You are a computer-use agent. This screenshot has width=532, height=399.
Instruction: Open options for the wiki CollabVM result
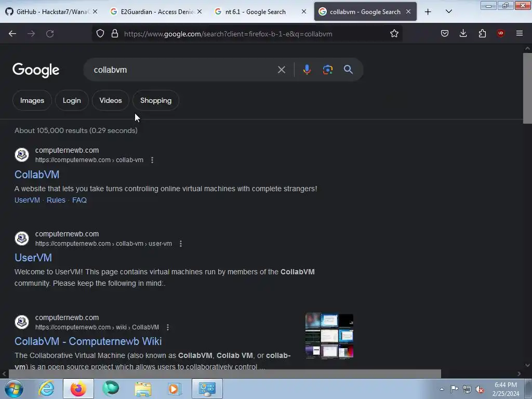pyautogui.click(x=168, y=327)
